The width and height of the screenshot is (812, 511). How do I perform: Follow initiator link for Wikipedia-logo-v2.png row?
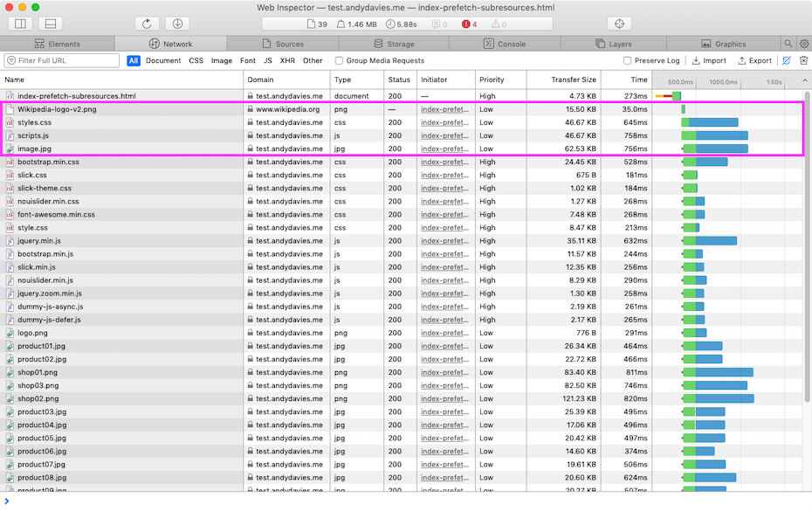click(444, 109)
